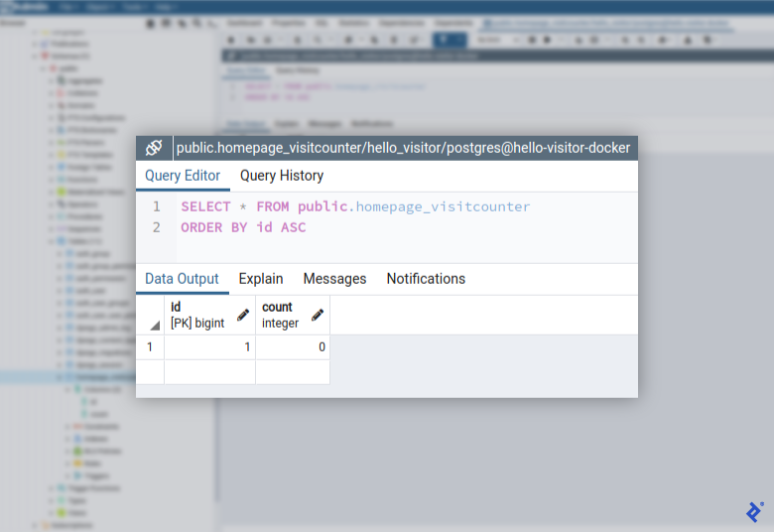Open the Messages tab
Screen dimensions: 774x532
pos(334,279)
